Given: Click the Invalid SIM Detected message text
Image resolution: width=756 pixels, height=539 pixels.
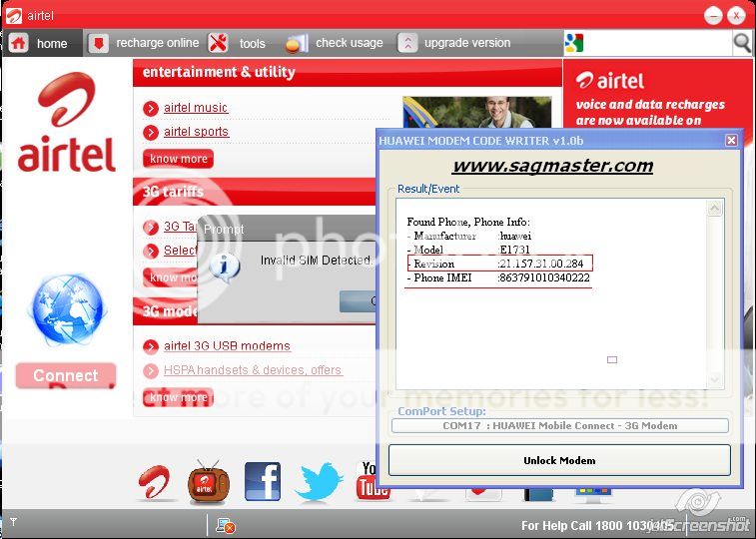Looking at the screenshot, I should (x=316, y=261).
